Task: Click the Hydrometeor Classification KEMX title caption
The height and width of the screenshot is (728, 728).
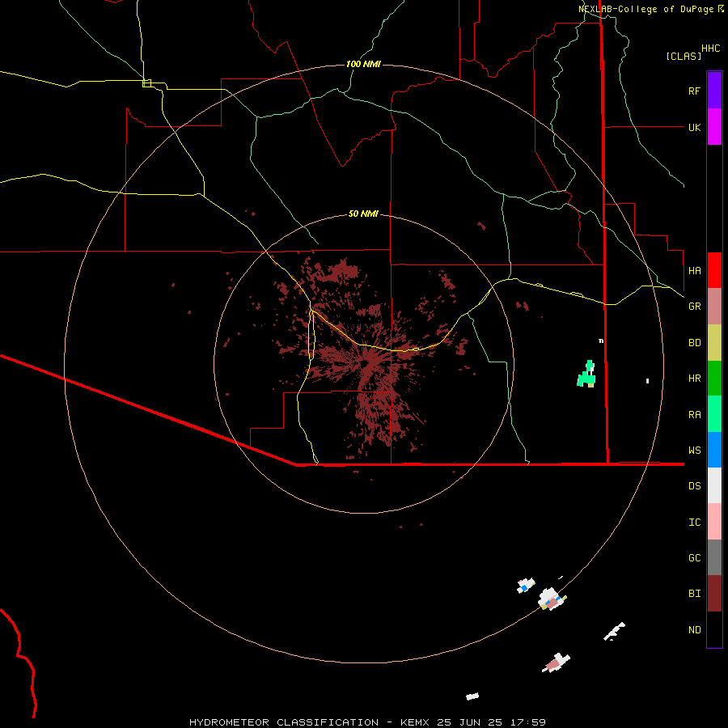Action: coord(367,722)
